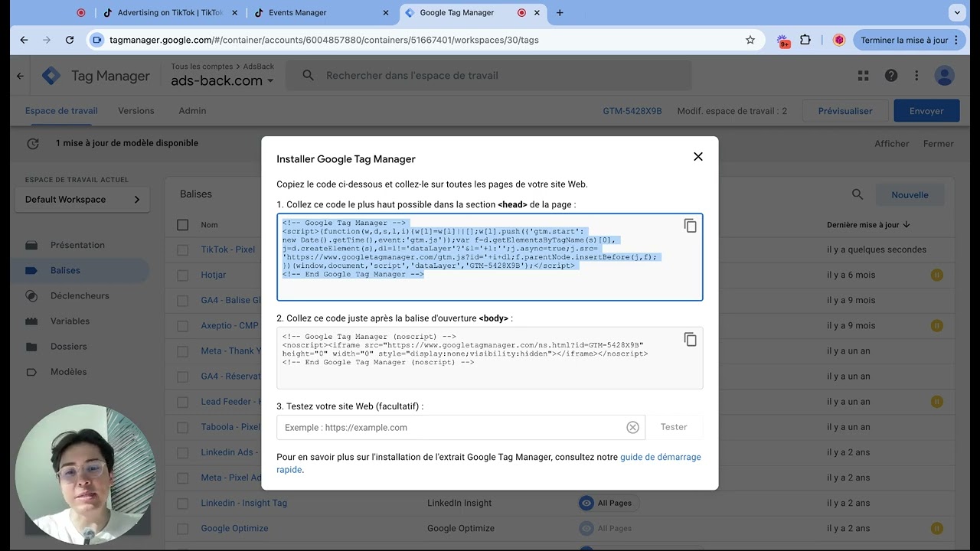This screenshot has width=980, height=551.
Task: Open the Google apps grid
Action: click(x=864, y=76)
